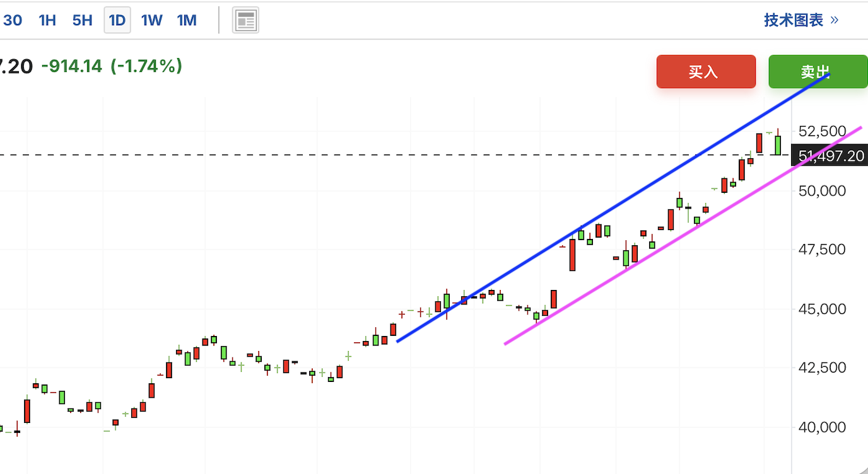Click the 42,500 price axis label
This screenshot has width=868, height=474.
[822, 367]
